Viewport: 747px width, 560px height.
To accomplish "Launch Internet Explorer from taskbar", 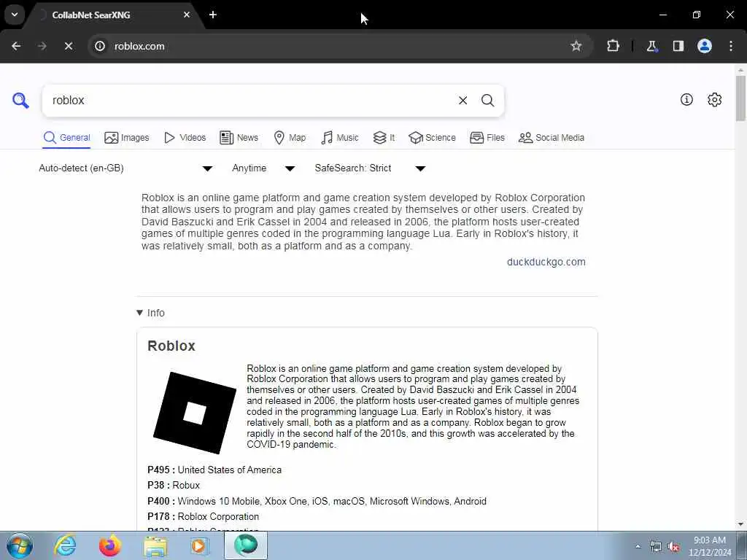I will click(65, 545).
